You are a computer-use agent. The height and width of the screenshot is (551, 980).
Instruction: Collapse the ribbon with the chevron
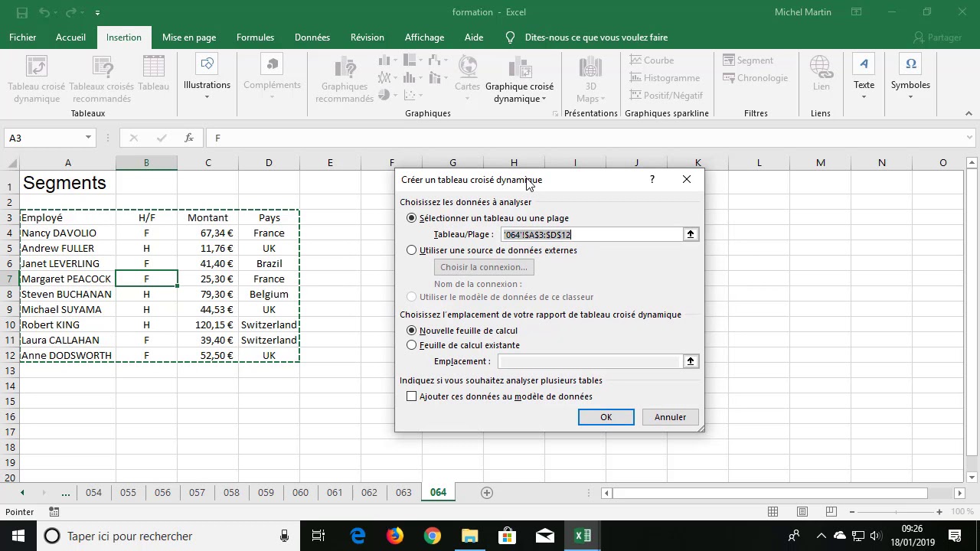pyautogui.click(x=969, y=113)
